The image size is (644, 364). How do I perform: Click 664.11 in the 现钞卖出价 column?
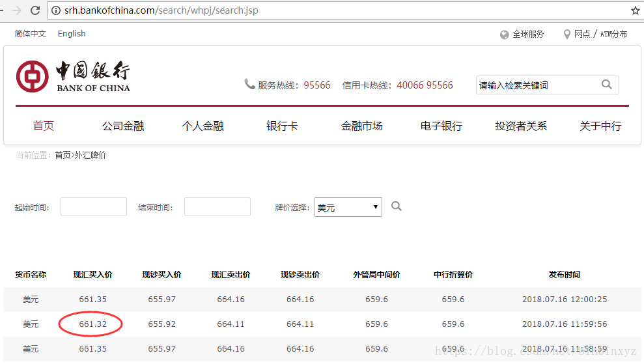pyautogui.click(x=300, y=324)
